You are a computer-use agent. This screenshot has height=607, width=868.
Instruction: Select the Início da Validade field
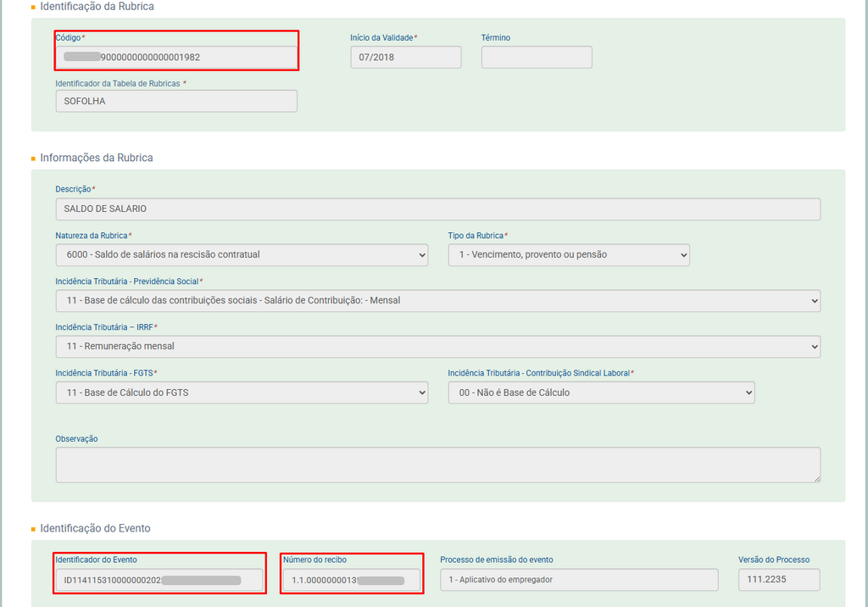(405, 58)
